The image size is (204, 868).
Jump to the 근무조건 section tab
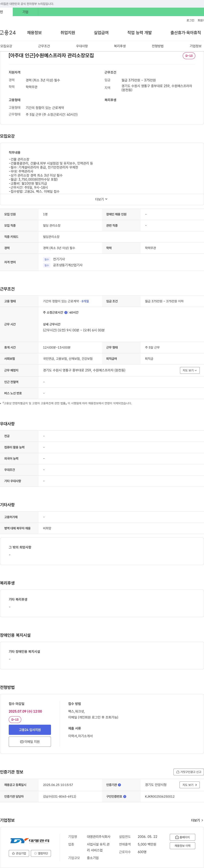pyautogui.click(x=44, y=46)
